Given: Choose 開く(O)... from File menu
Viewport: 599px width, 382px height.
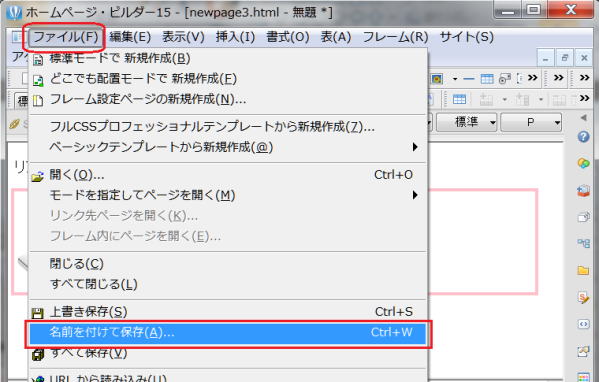Looking at the screenshot, I should (x=228, y=175).
